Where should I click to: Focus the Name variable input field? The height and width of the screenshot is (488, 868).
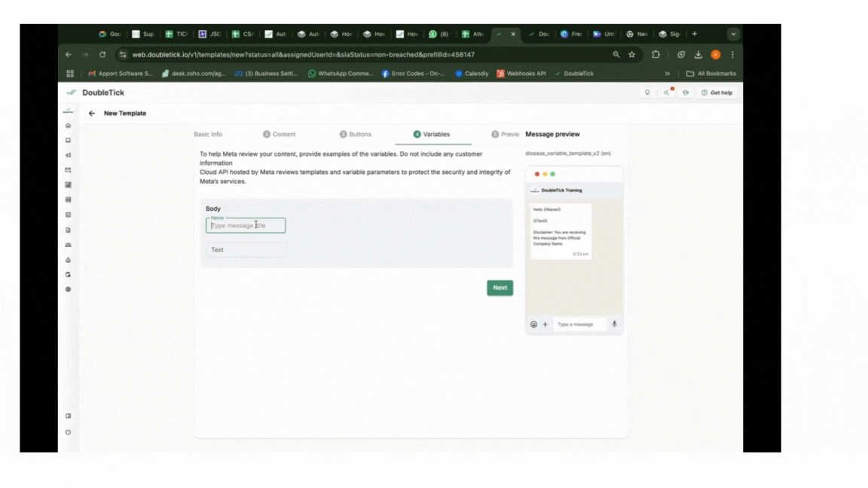tap(246, 226)
